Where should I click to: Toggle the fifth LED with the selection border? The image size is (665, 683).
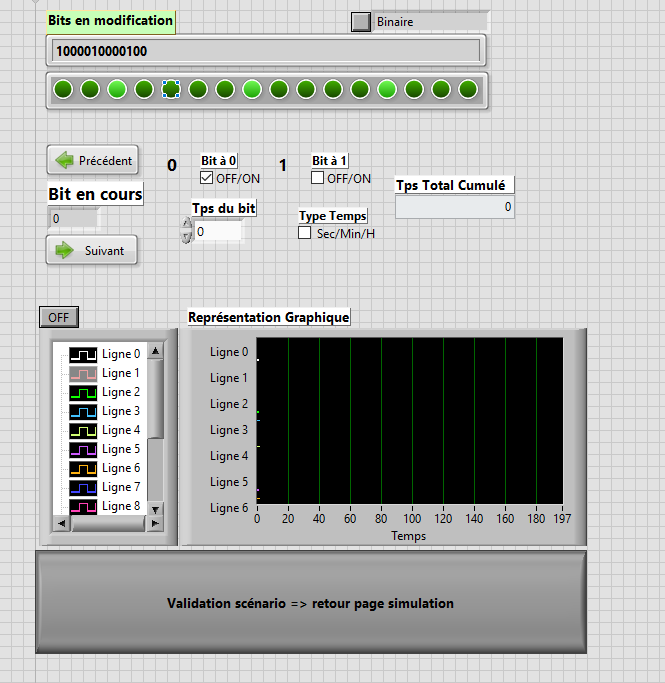[171, 90]
